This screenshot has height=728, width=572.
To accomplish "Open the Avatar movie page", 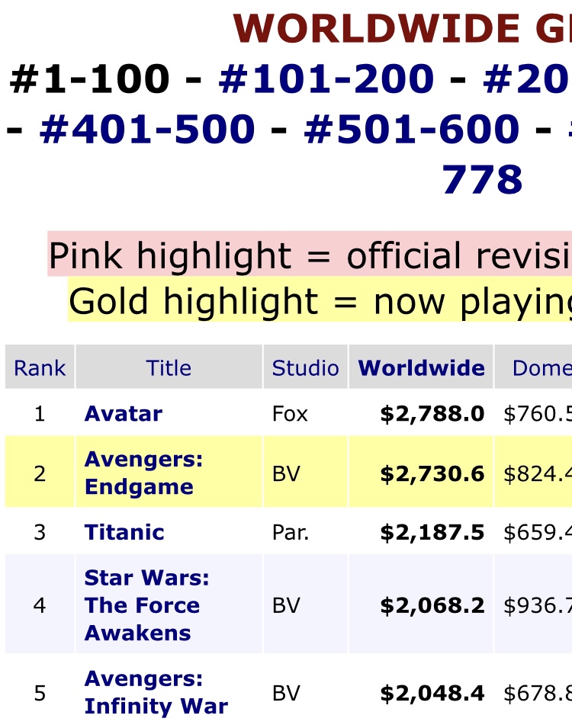I will (124, 413).
